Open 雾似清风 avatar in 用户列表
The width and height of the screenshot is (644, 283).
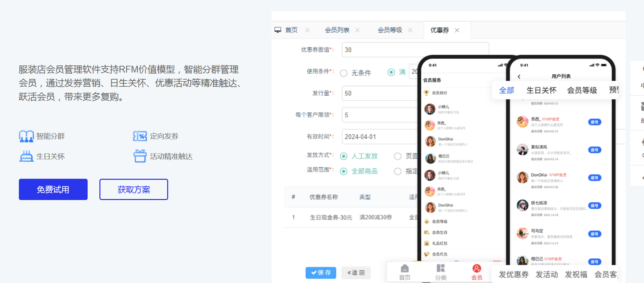522,149
